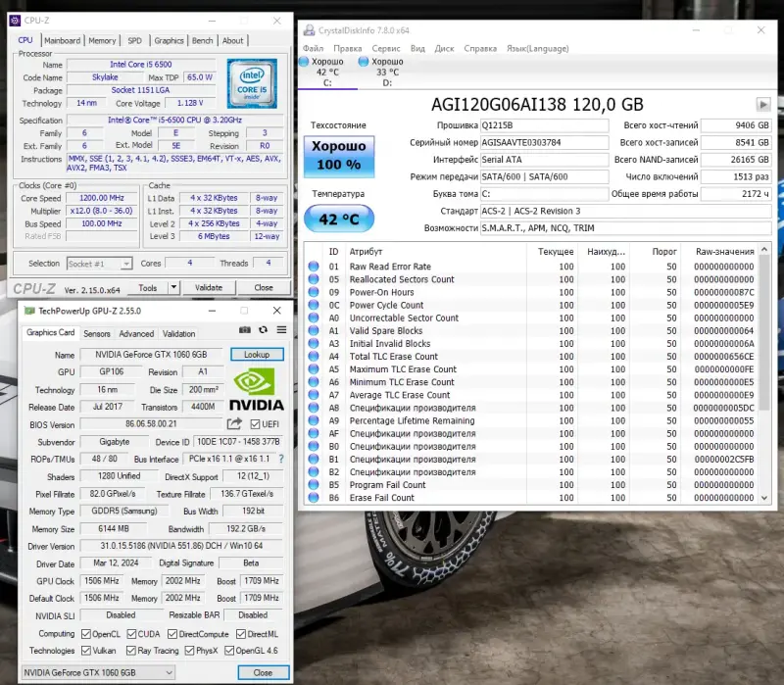The height and width of the screenshot is (685, 784).
Task: Click next disk arrow in CrystalDiskInfo
Action: [x=763, y=105]
